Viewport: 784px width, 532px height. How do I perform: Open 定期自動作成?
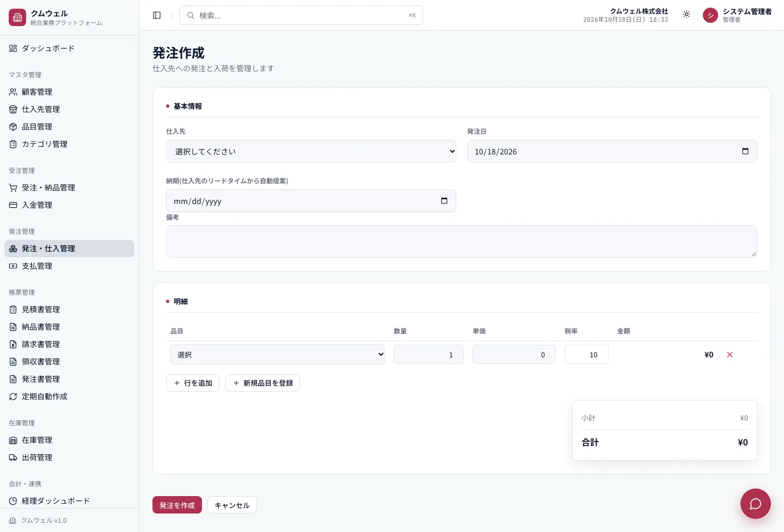coord(69,397)
